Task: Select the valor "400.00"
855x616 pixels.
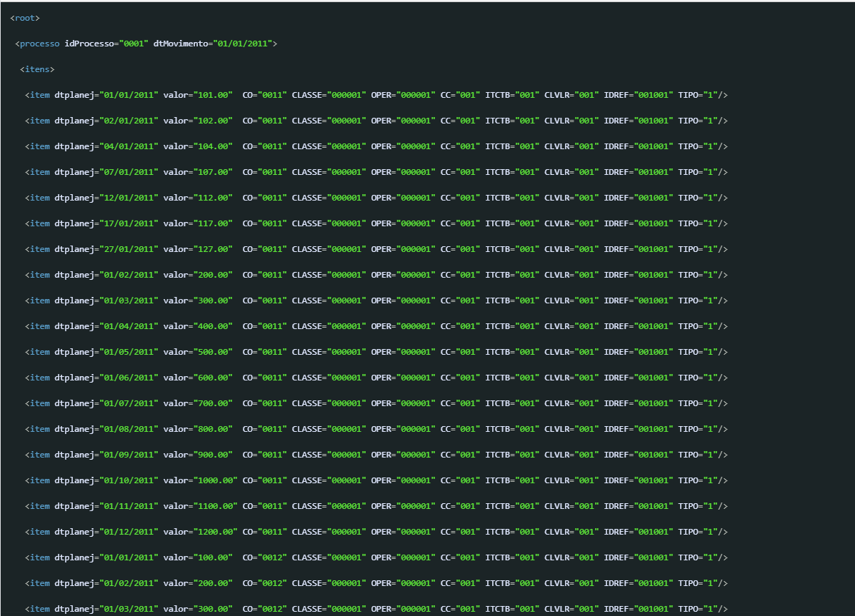Action: click(213, 326)
